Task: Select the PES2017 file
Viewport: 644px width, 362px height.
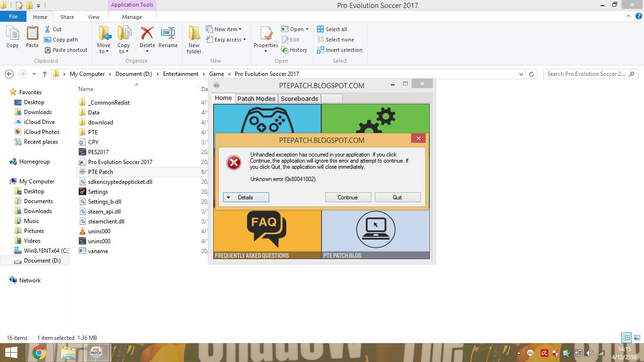Action: pos(98,152)
